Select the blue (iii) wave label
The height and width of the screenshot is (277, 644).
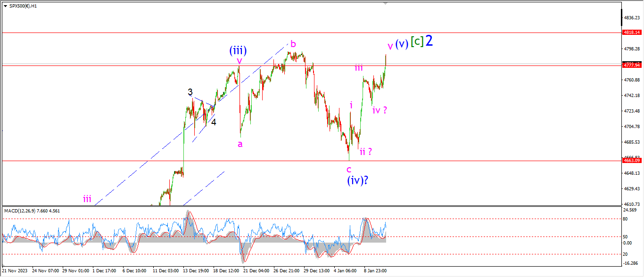pos(238,50)
